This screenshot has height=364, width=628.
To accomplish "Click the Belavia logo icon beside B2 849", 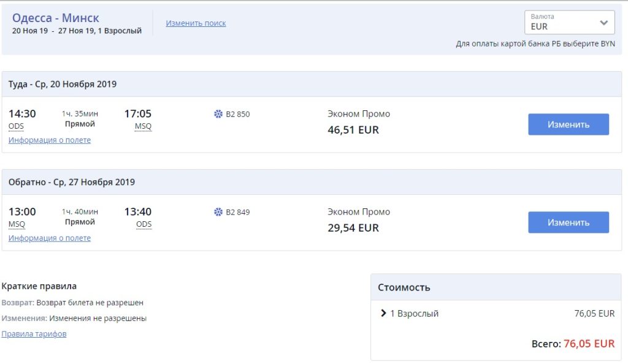I will coord(218,212).
